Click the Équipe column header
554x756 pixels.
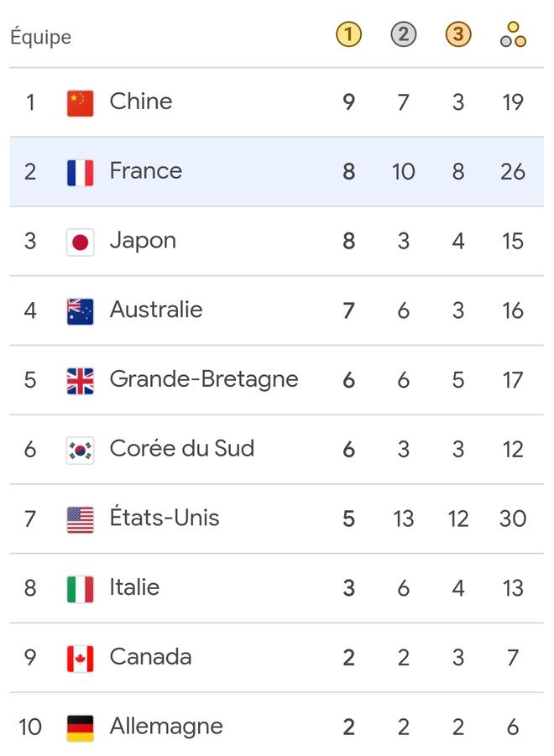coord(40,37)
